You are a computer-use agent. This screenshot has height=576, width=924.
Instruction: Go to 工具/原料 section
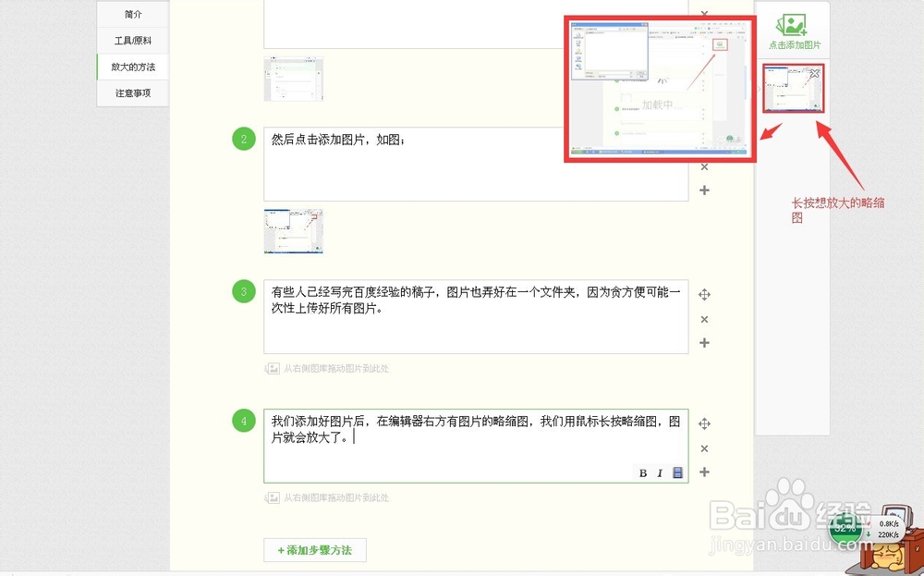tap(133, 41)
